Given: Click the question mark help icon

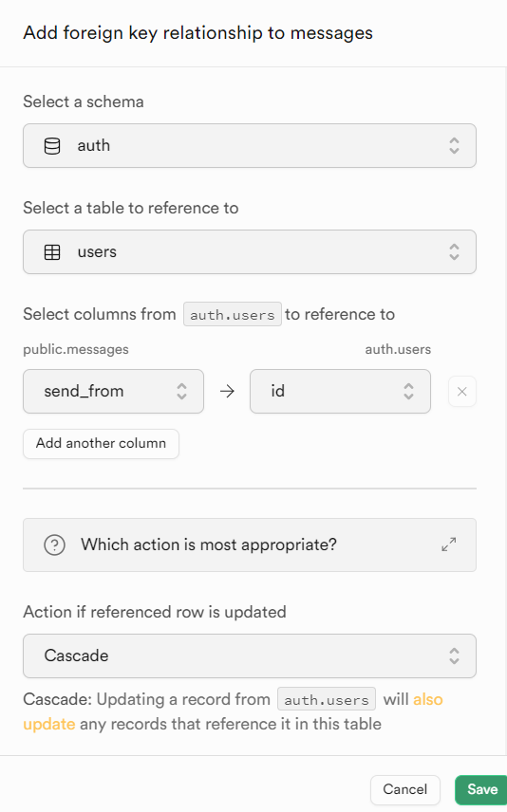Looking at the screenshot, I should (54, 544).
